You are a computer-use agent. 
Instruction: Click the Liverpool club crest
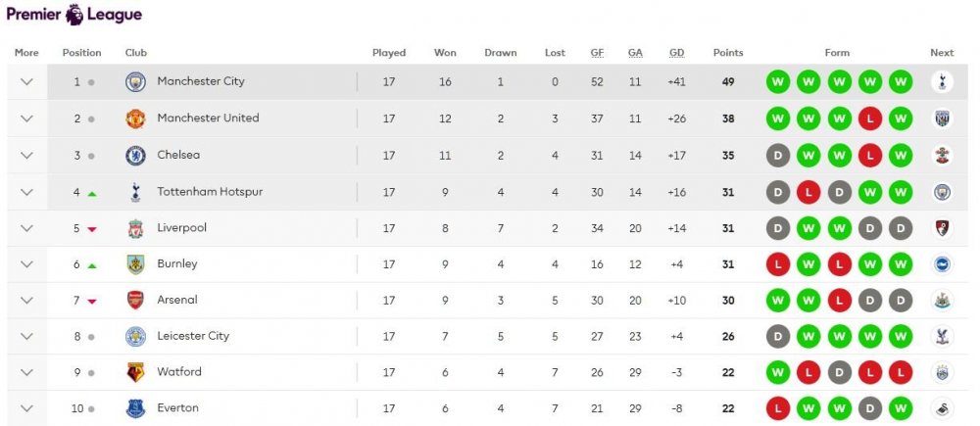135,228
